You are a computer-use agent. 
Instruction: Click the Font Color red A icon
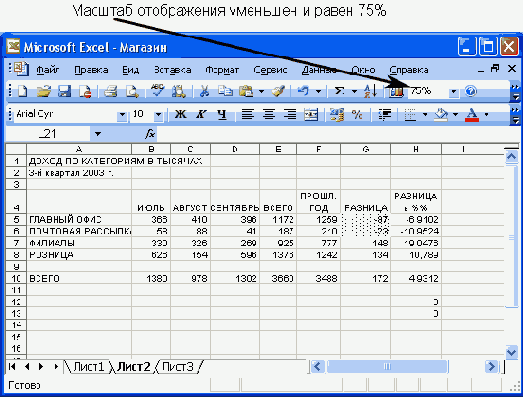(x=472, y=114)
